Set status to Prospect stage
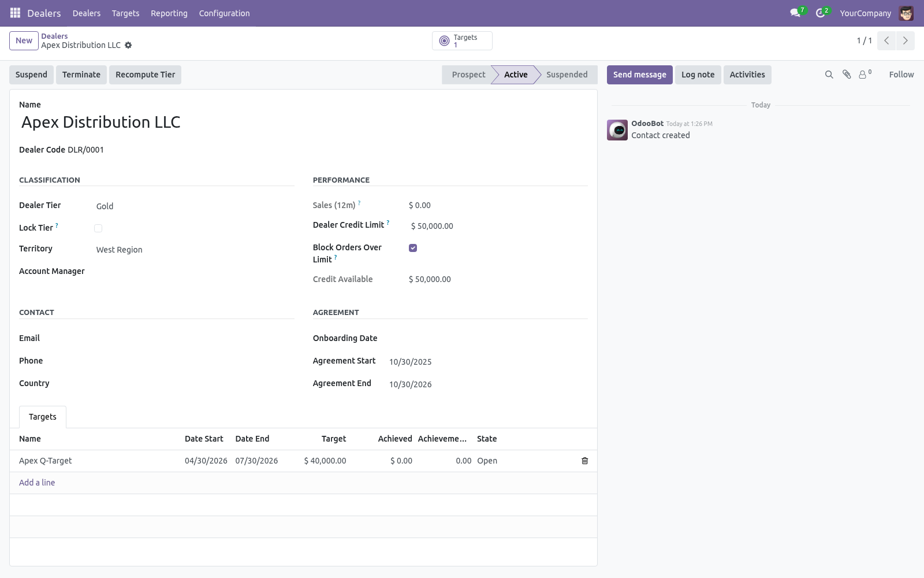Screen dimensions: 924x578 pyautogui.click(x=468, y=75)
